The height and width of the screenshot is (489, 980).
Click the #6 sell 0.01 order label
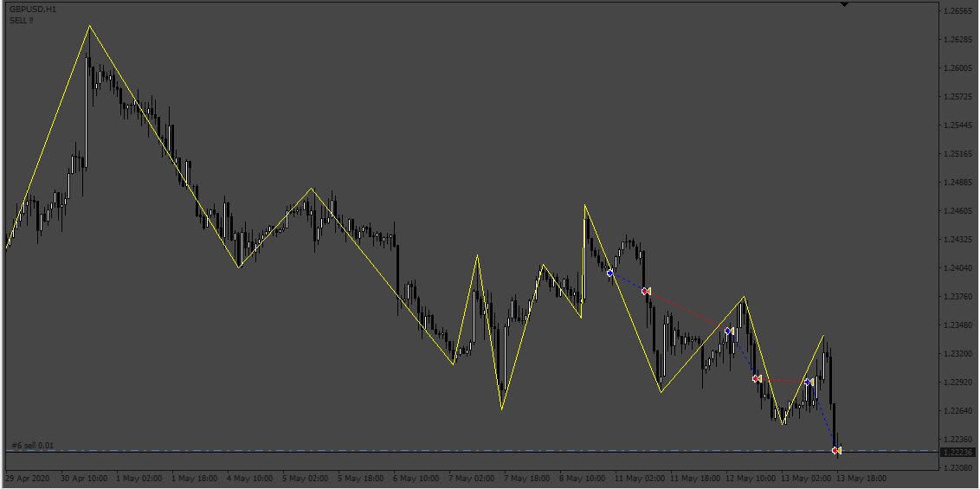pos(33,445)
